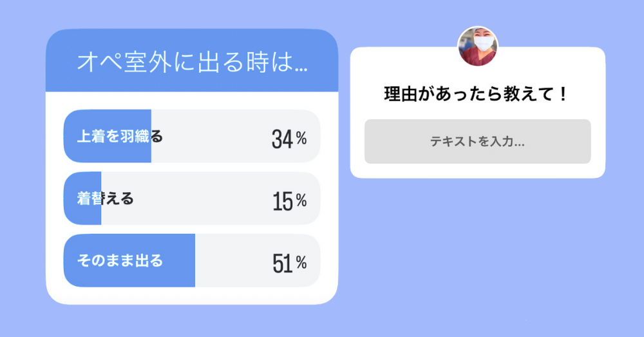Vote for 着替える option label
644x337 pixels.
[105, 198]
